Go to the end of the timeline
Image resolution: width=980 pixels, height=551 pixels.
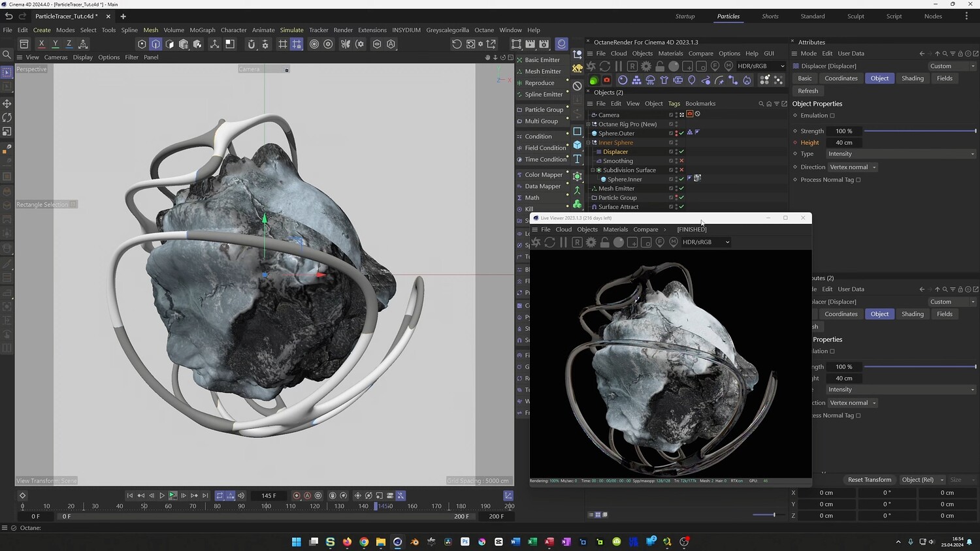coord(205,496)
